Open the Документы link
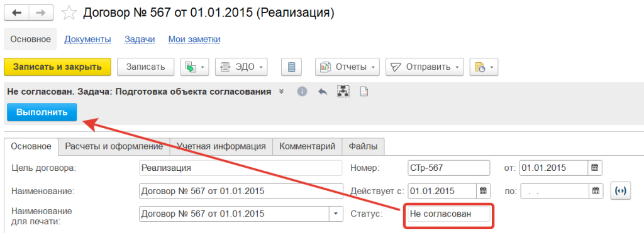 point(87,40)
